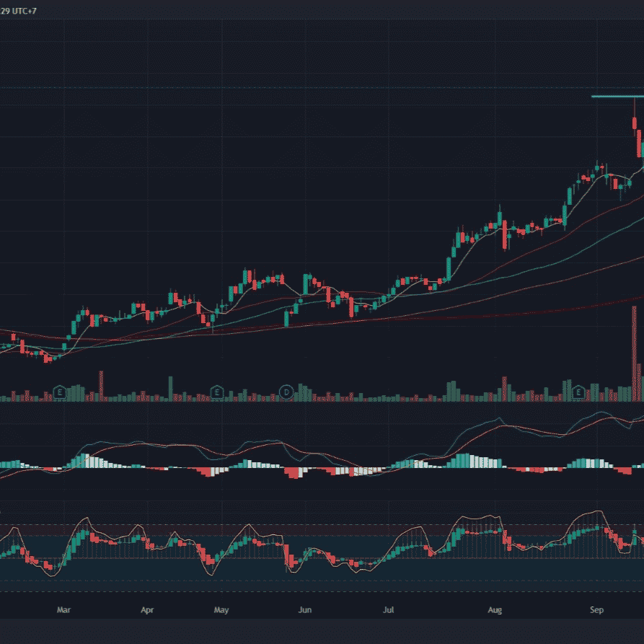Click the tall red volume bar in mid-March
Viewport: 644px width, 644px height.
pyautogui.click(x=101, y=386)
